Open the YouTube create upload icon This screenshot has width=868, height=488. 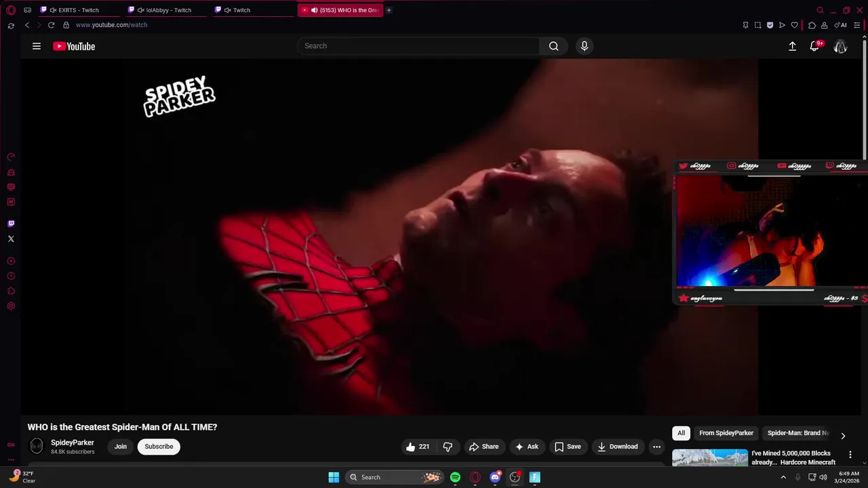tap(792, 46)
